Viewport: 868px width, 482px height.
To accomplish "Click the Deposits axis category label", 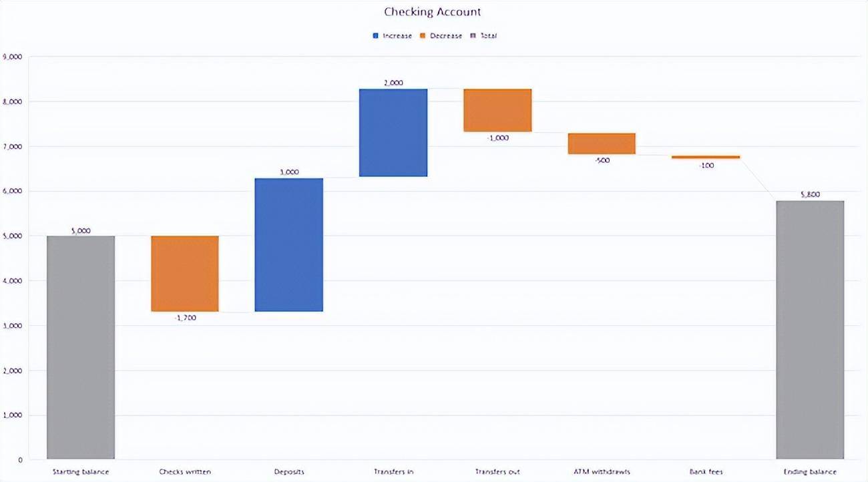I will tap(289, 472).
